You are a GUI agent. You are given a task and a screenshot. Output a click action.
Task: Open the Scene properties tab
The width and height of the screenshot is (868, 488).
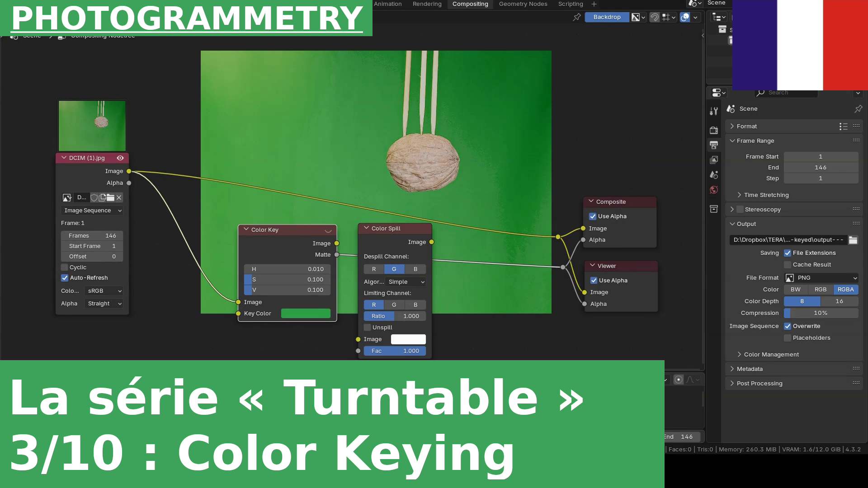[x=714, y=175]
